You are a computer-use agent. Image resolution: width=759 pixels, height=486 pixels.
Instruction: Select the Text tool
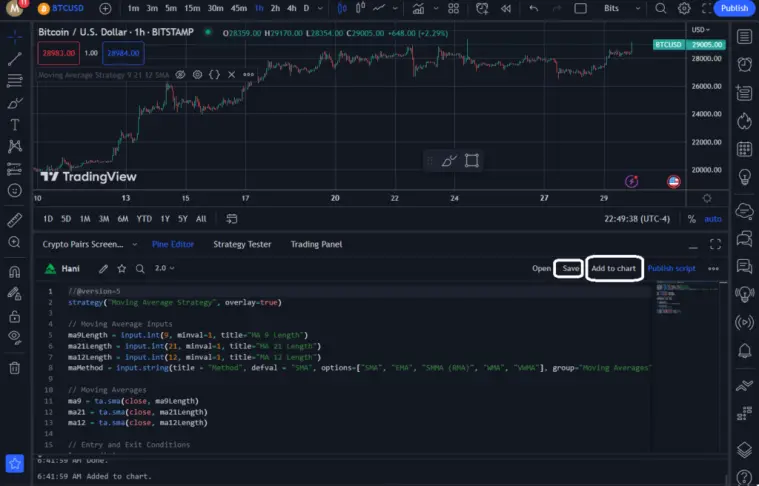coord(15,125)
